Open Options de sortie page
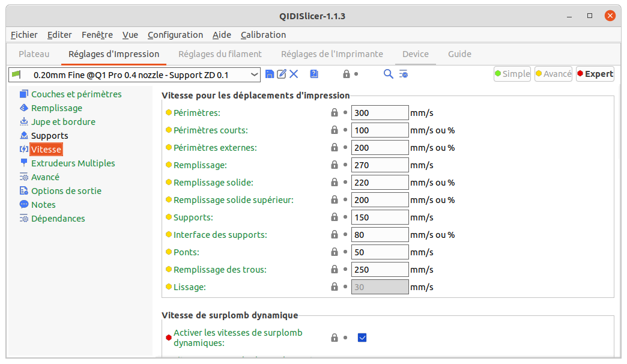627x364 pixels. [66, 191]
